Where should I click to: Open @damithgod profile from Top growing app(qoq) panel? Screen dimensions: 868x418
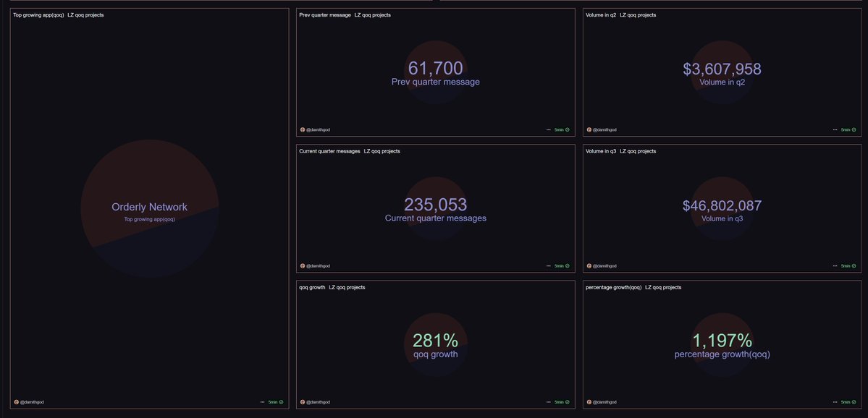[32, 402]
